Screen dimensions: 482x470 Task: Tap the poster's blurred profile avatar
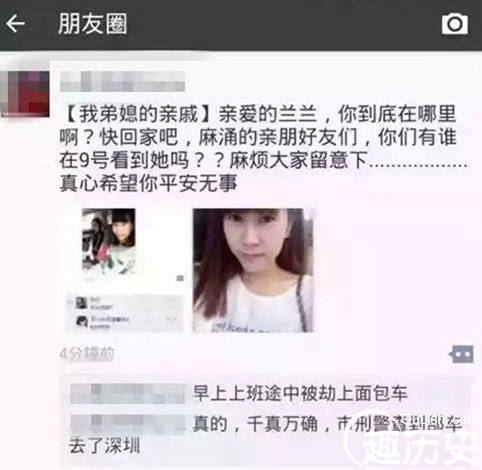tap(25, 93)
